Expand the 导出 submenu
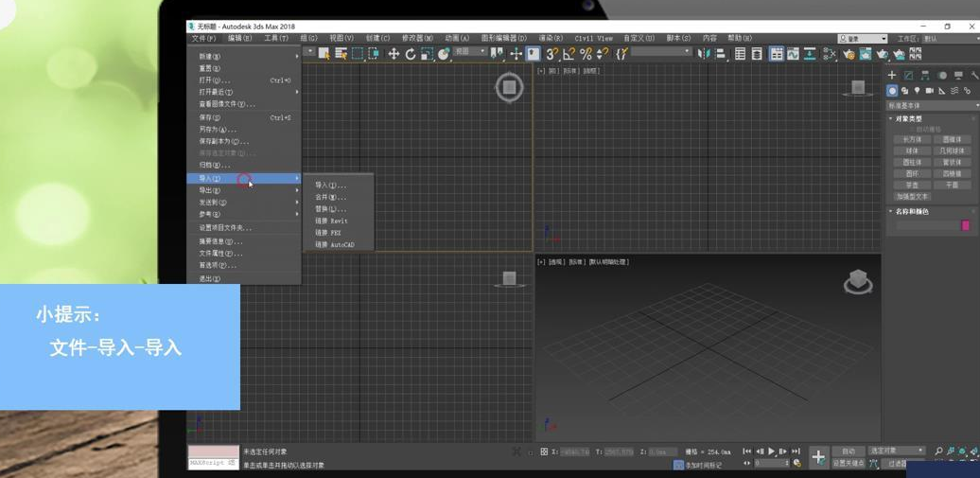 244,190
